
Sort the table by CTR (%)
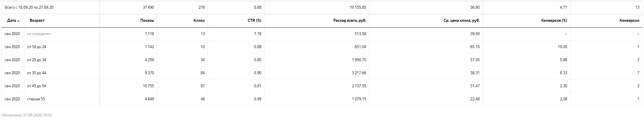pyautogui.click(x=254, y=21)
